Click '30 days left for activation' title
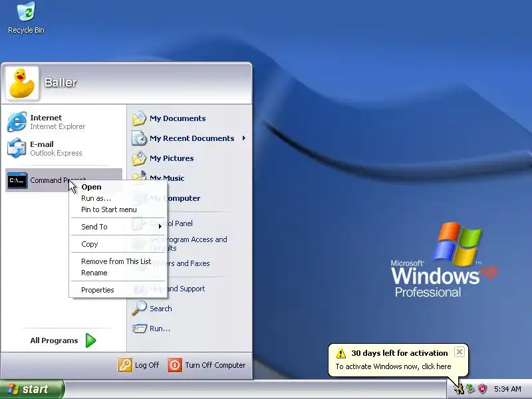532x399 pixels. click(400, 353)
